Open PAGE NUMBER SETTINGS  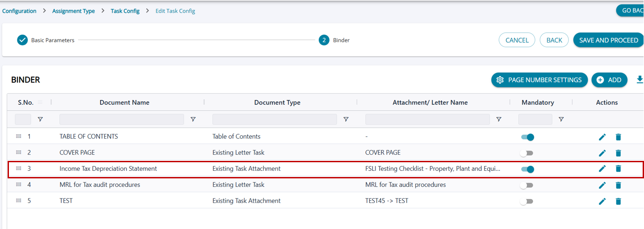coord(539,80)
